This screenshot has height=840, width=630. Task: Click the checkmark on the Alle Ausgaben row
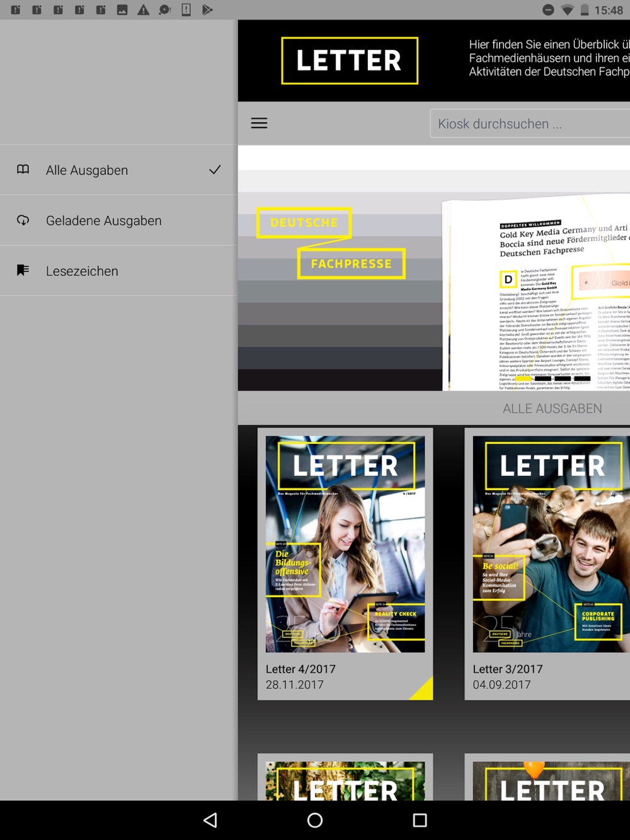pos(215,169)
